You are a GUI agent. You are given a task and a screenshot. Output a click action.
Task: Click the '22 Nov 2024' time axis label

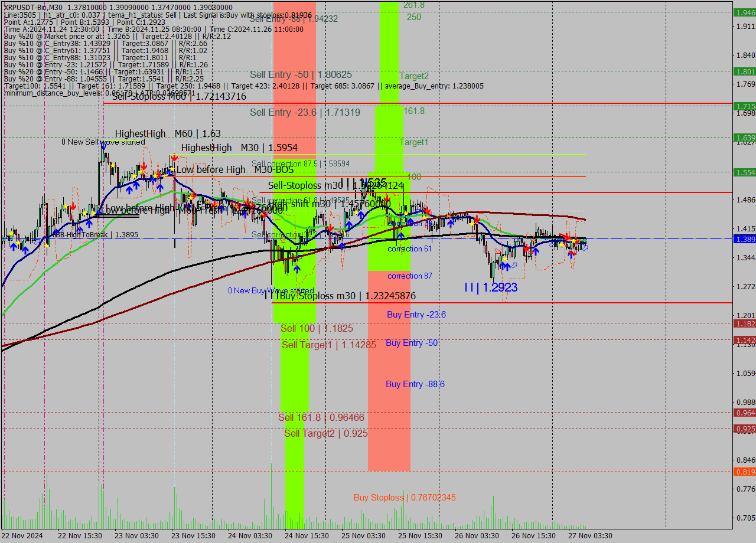click(22, 536)
